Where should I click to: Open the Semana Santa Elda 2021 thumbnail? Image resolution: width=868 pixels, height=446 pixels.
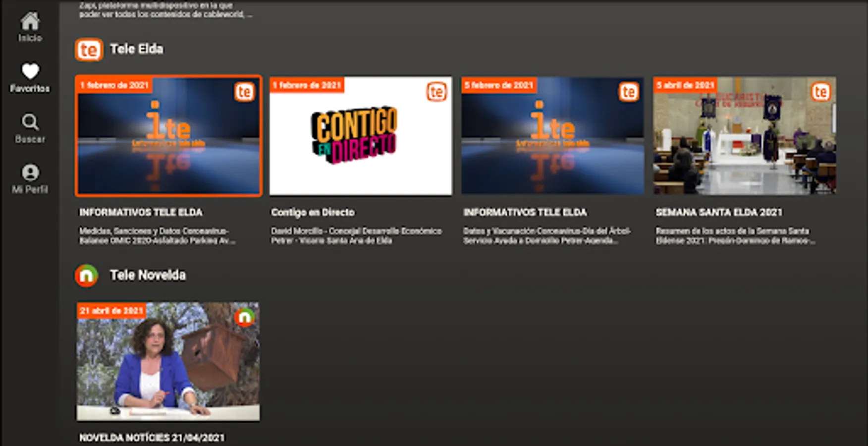[745, 136]
